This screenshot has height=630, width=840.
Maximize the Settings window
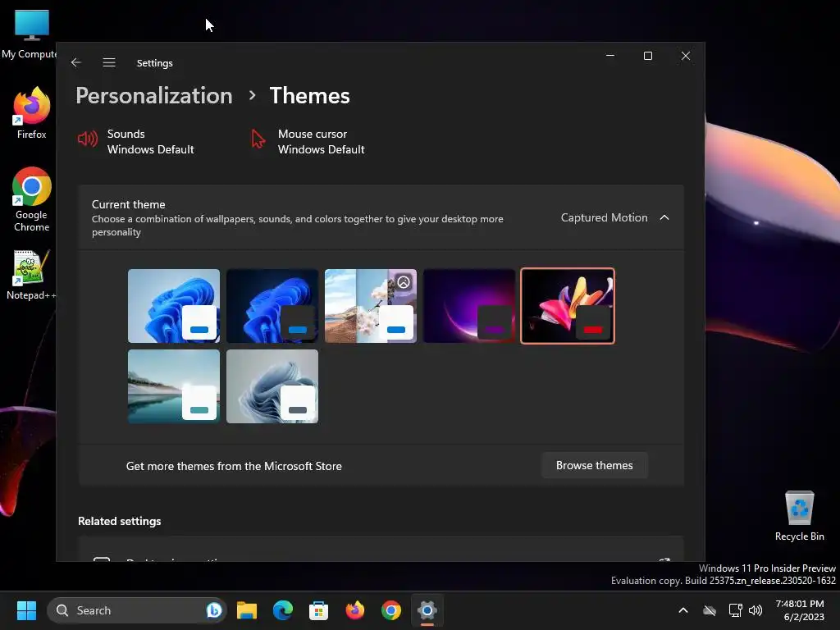click(x=648, y=56)
